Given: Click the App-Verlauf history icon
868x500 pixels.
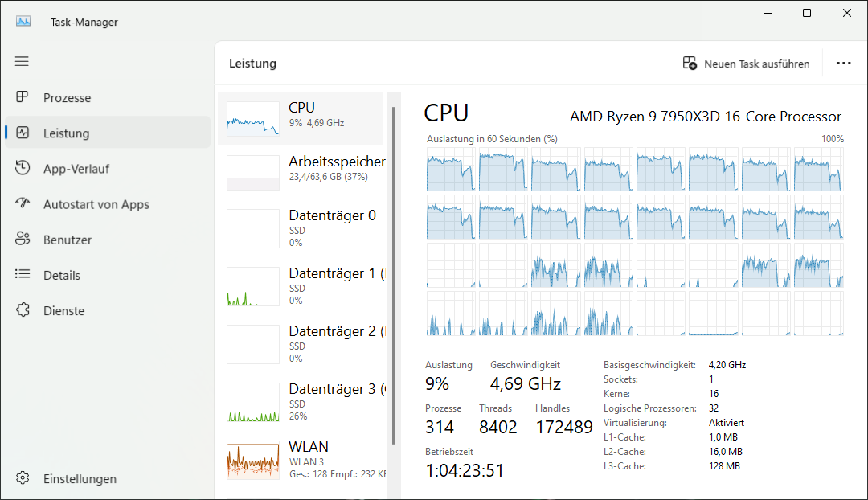Looking at the screenshot, I should coord(23,168).
